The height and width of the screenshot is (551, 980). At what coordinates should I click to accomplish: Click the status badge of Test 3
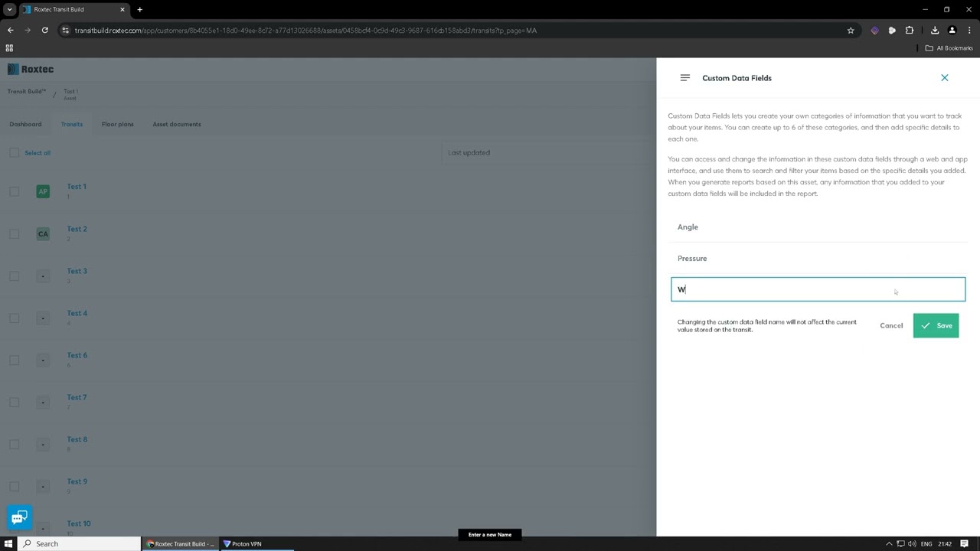pyautogui.click(x=43, y=275)
